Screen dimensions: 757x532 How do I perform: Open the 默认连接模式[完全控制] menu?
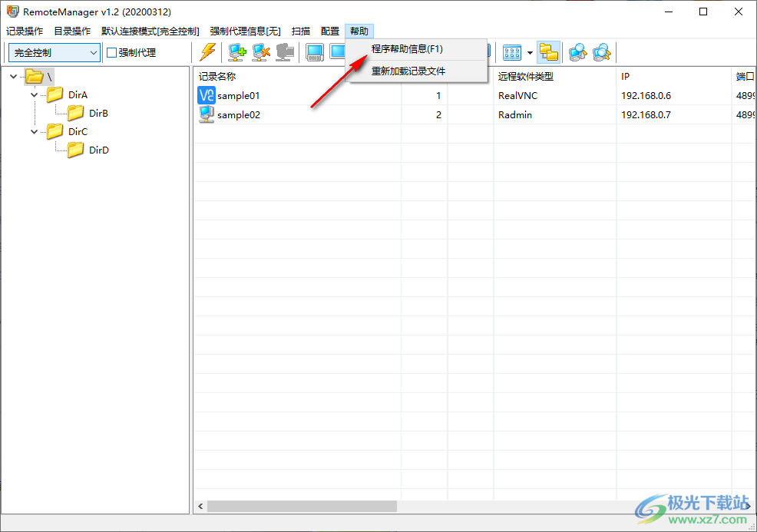[x=150, y=31]
